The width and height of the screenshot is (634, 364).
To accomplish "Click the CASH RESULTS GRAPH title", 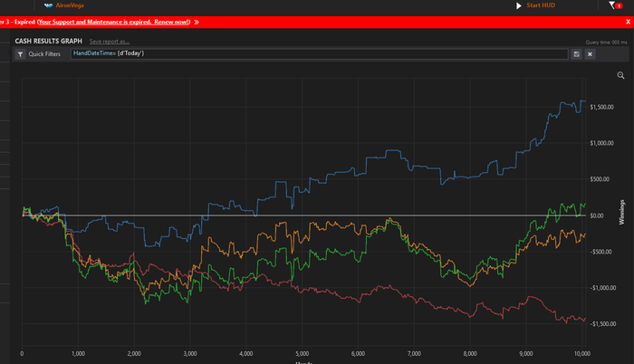I will [49, 41].
